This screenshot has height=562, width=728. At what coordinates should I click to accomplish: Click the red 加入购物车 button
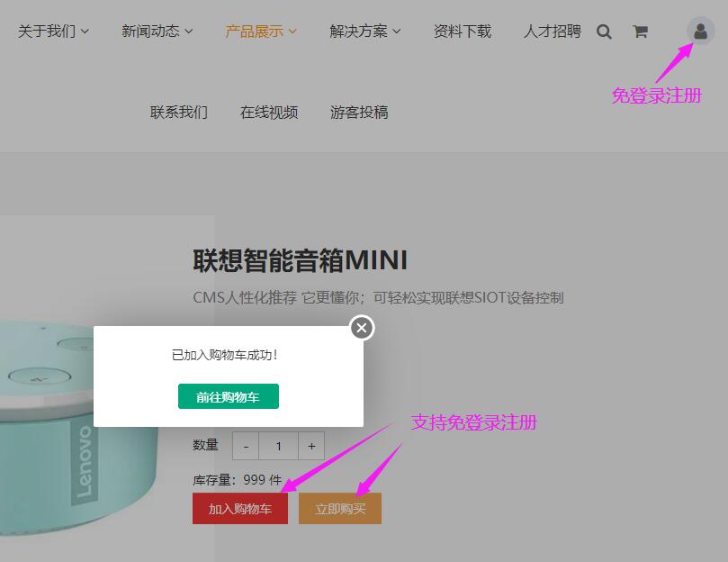[x=240, y=509]
